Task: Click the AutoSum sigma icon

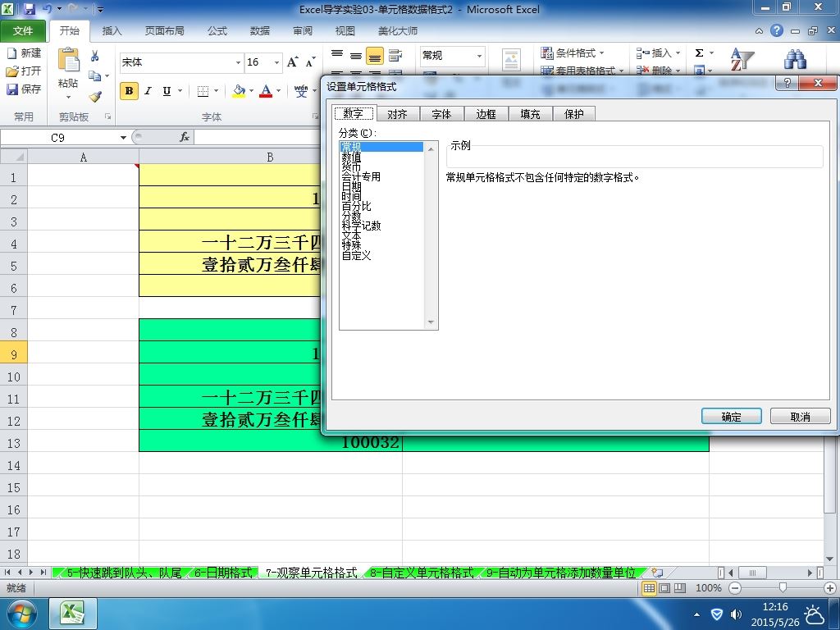Action: pyautogui.click(x=699, y=53)
